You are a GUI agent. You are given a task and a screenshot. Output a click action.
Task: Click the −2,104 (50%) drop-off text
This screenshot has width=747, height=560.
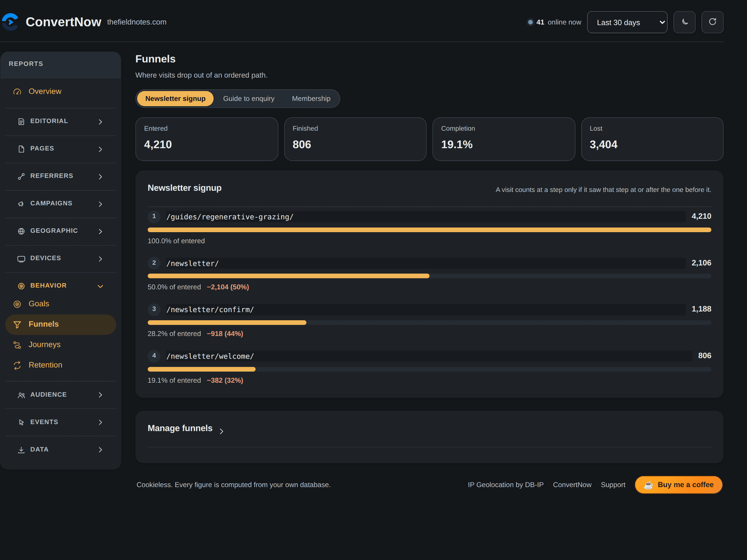(228, 287)
